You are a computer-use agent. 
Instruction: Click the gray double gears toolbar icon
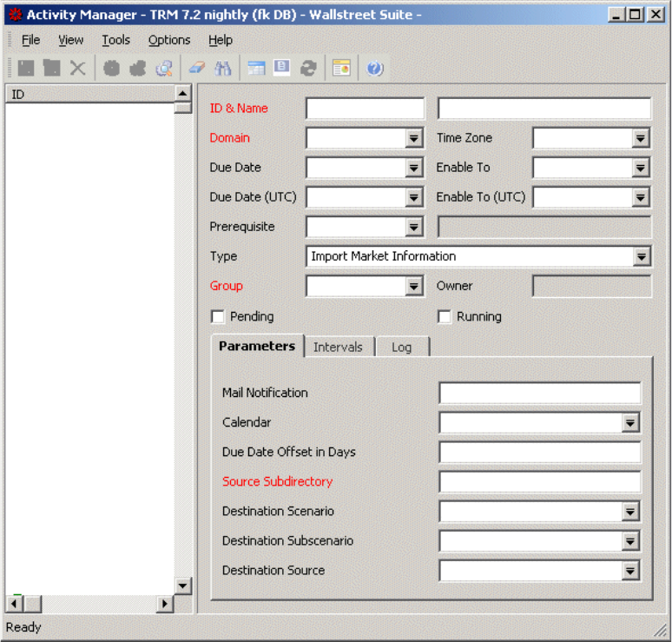(137, 68)
